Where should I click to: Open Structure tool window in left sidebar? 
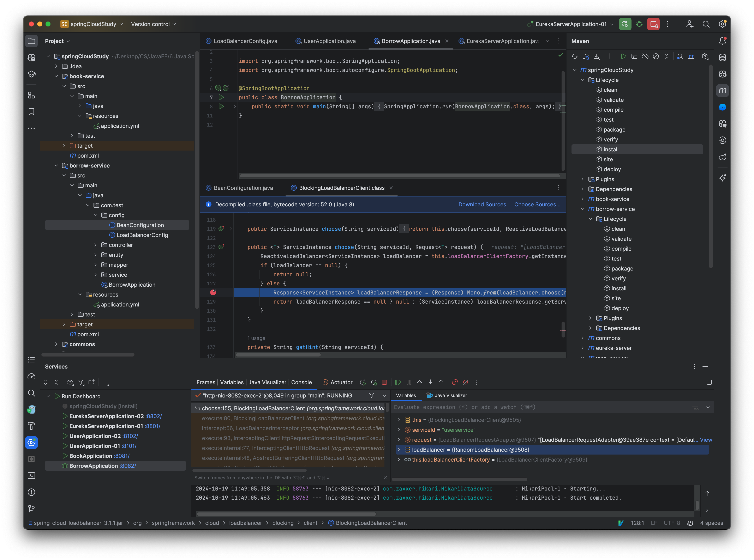coord(31,96)
